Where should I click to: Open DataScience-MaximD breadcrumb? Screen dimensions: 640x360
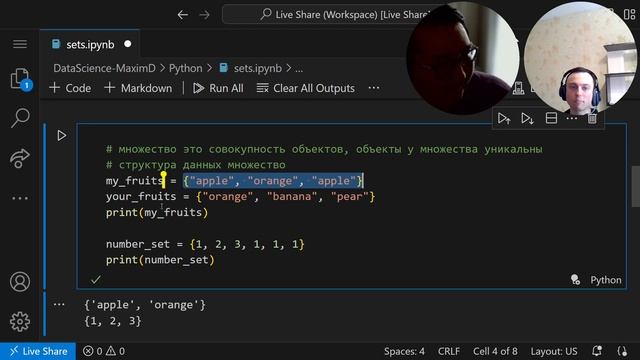coord(104,68)
